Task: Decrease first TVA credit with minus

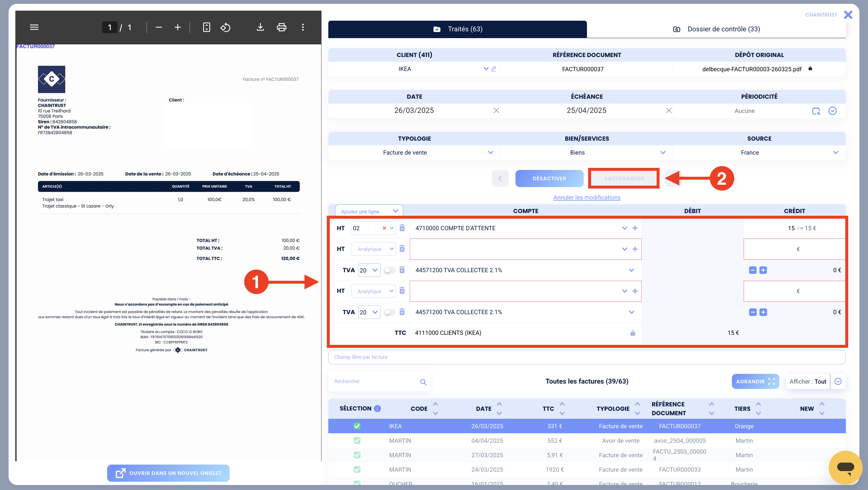Action: (753, 270)
